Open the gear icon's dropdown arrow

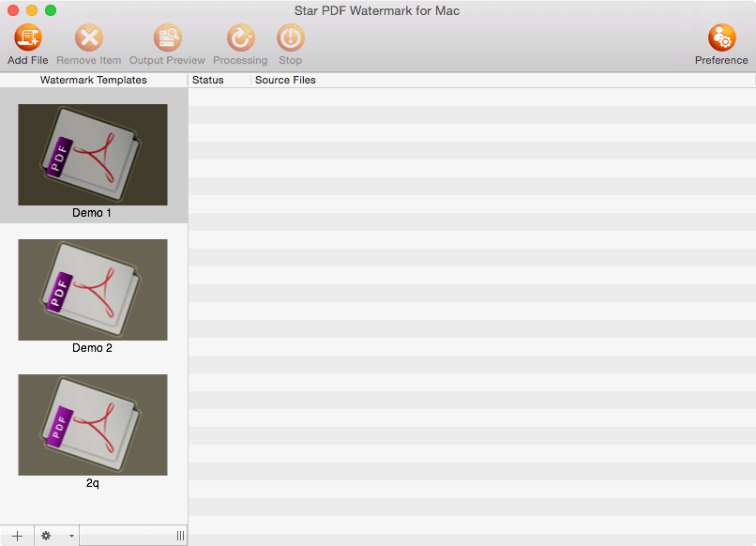69,535
